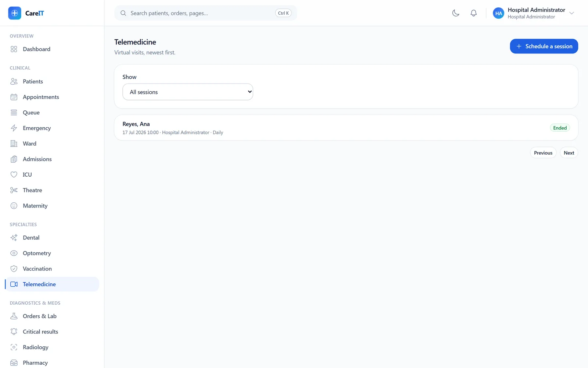Image resolution: width=588 pixels, height=368 pixels.
Task: Go to Orders & Lab label
Action: pyautogui.click(x=40, y=316)
